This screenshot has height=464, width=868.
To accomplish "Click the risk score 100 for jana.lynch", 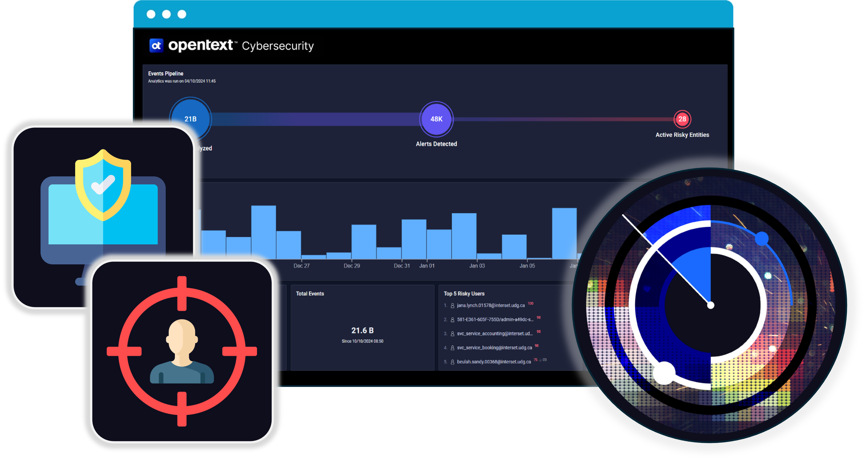I will click(530, 304).
